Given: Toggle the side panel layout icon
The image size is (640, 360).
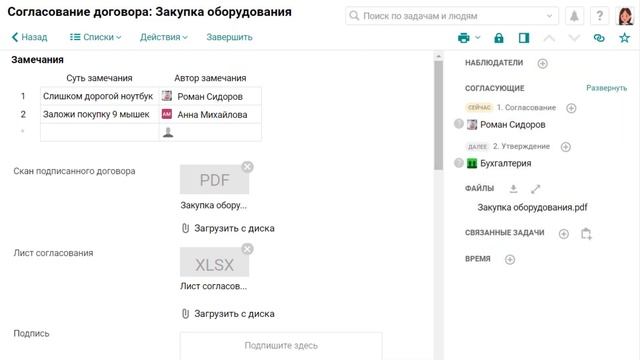Looking at the screenshot, I should click(524, 38).
